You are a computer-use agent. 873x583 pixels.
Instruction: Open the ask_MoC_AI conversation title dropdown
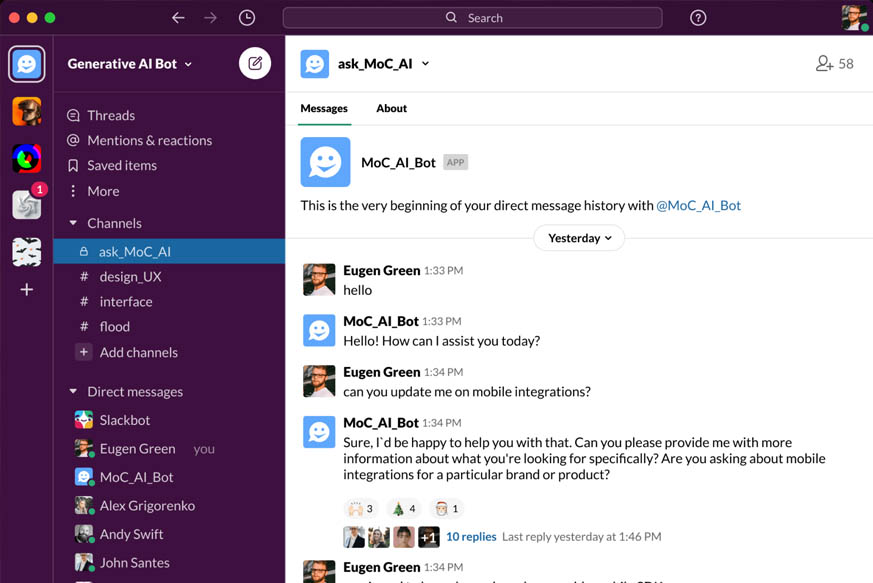click(384, 63)
